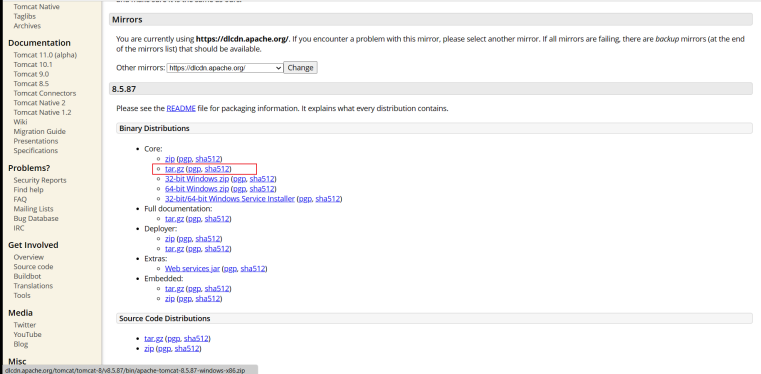Screen dimensions: 761x374
Task: Download the Deployer tar.gz
Action: click(x=174, y=249)
